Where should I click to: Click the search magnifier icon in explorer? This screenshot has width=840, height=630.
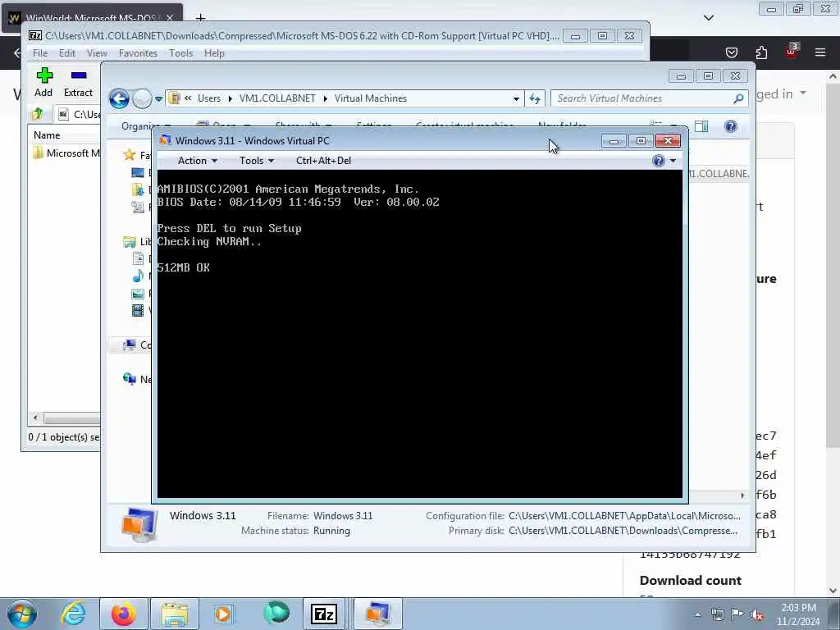738,98
